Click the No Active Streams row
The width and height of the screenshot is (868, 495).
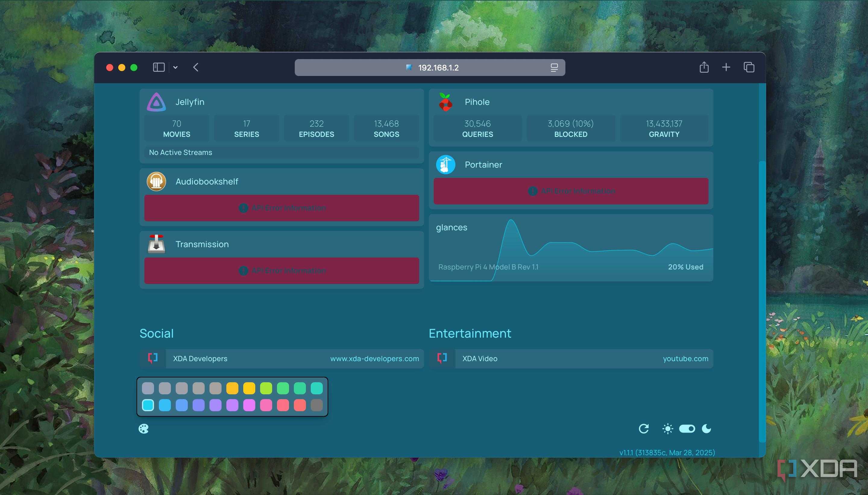coord(282,152)
